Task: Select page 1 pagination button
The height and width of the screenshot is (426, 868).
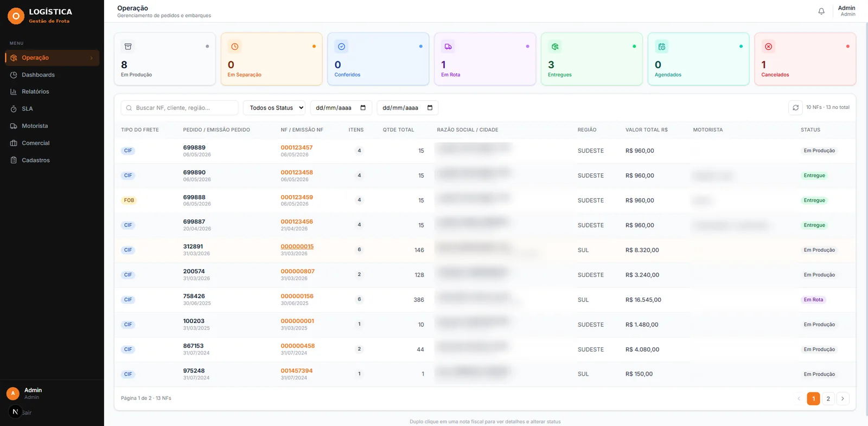Action: click(x=813, y=399)
